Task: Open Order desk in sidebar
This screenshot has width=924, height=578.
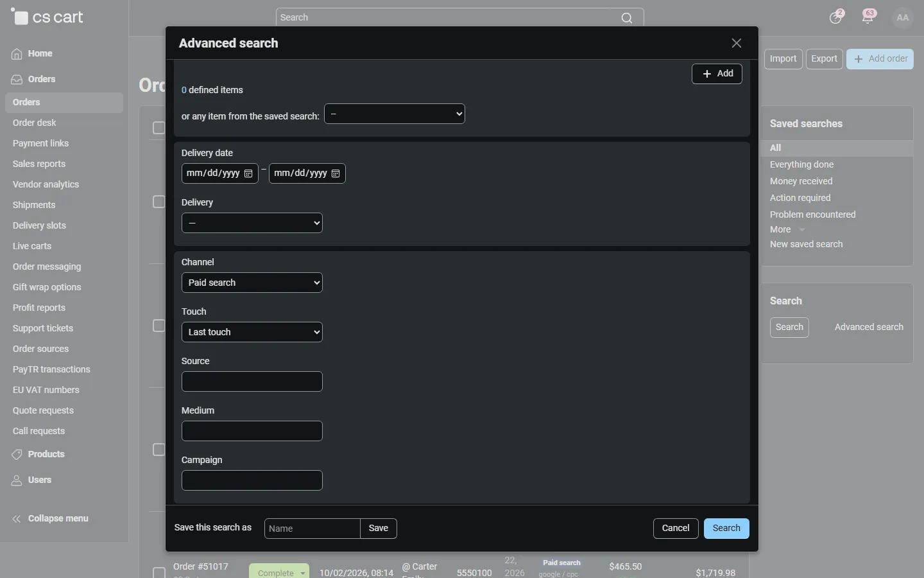Action: point(35,123)
